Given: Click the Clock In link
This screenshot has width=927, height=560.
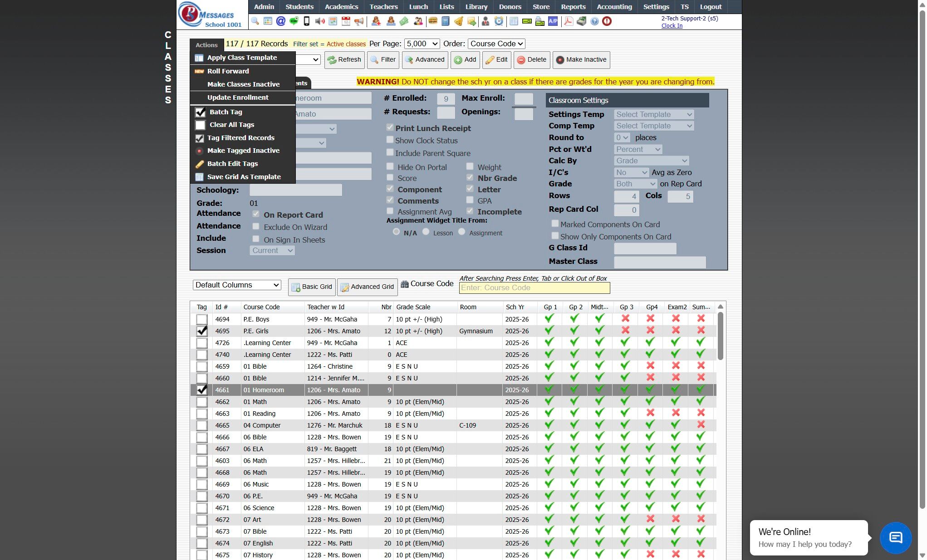Looking at the screenshot, I should (x=672, y=26).
